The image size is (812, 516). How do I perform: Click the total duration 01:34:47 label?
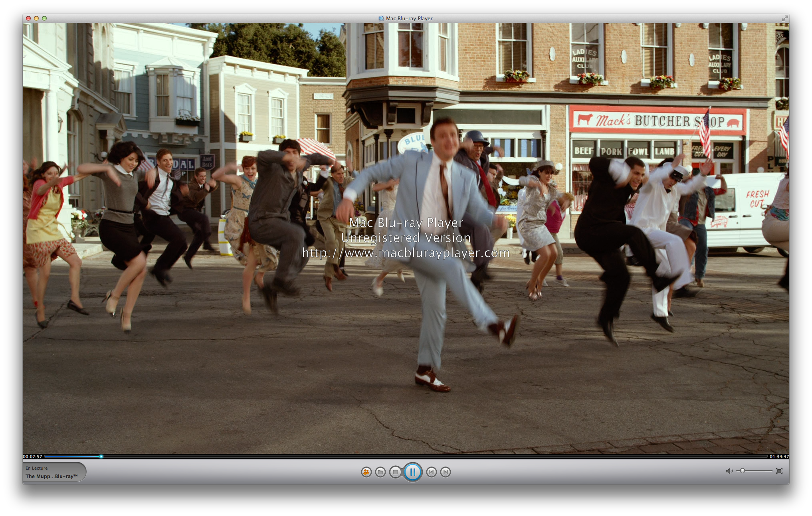pyautogui.click(x=779, y=457)
